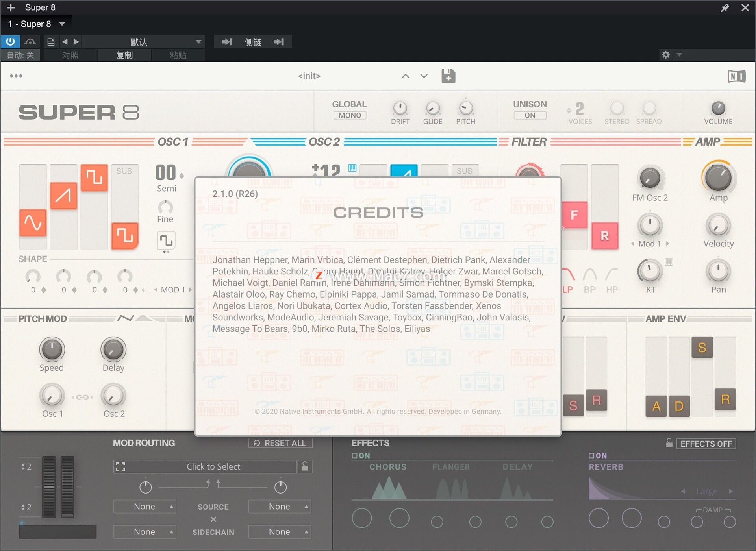This screenshot has width=756, height=551.
Task: Click the OSC 2 sawtooth wave tile
Action: (404, 171)
